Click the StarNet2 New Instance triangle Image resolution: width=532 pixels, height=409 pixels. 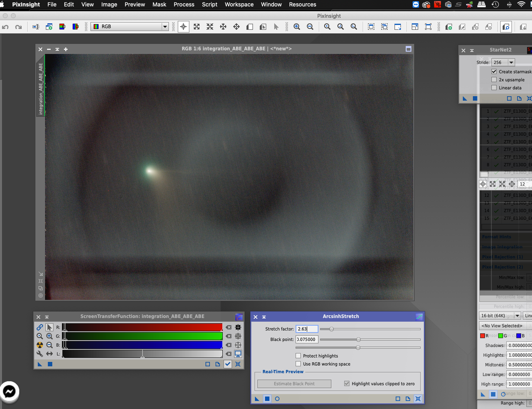coord(465,98)
